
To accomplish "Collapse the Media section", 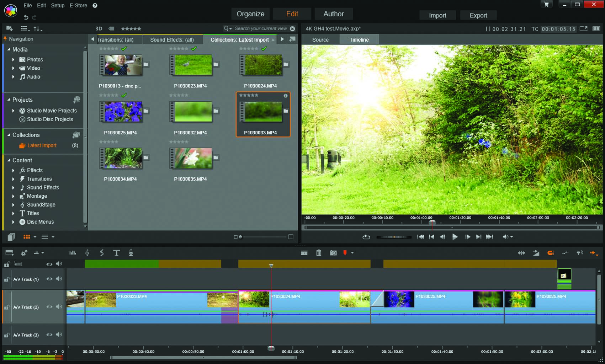I will coord(9,49).
